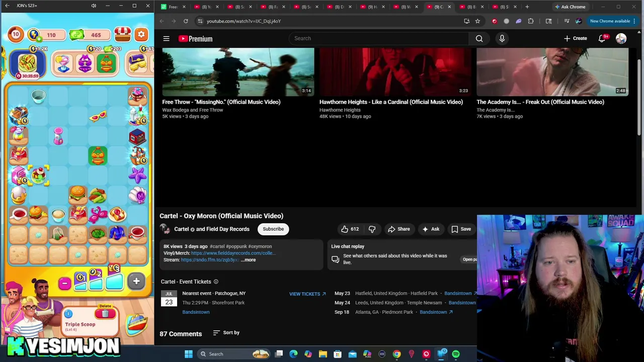Save the video to a playlist
The image size is (644, 362).
[x=461, y=229]
